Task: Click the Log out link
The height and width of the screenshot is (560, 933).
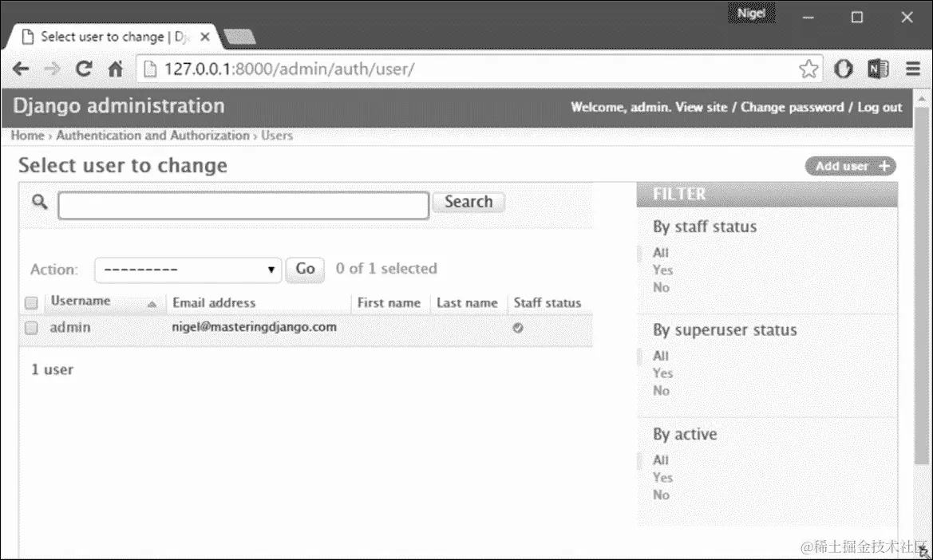Action: [x=880, y=107]
